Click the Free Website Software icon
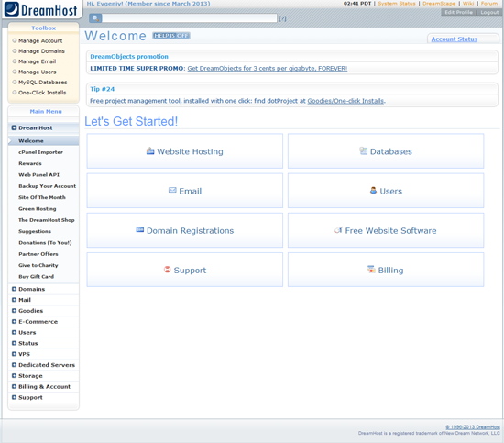Screen dimensions: 504x443 click(338, 229)
